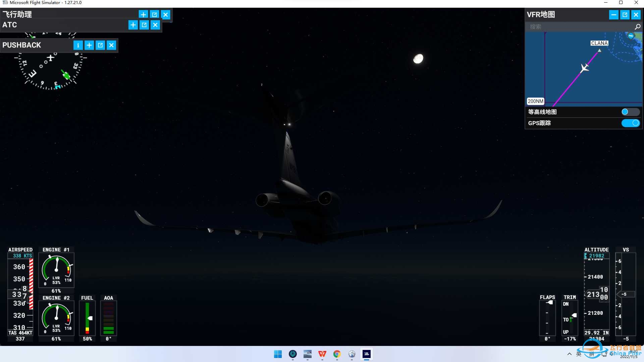
Task: Click the CLANA waypoint label on map
Action: click(599, 43)
